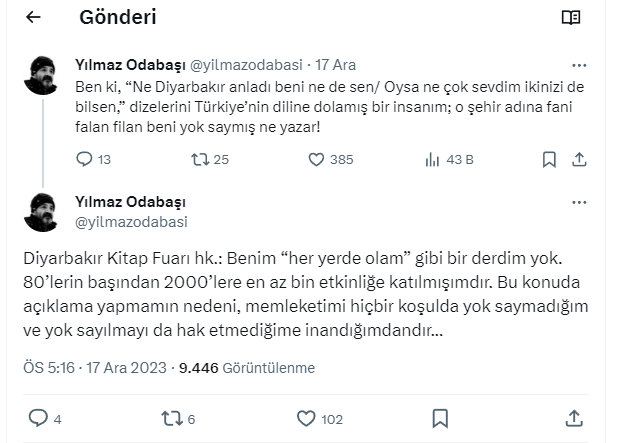
Task: View analytics icon showing 43 B views
Action: pyautogui.click(x=433, y=159)
